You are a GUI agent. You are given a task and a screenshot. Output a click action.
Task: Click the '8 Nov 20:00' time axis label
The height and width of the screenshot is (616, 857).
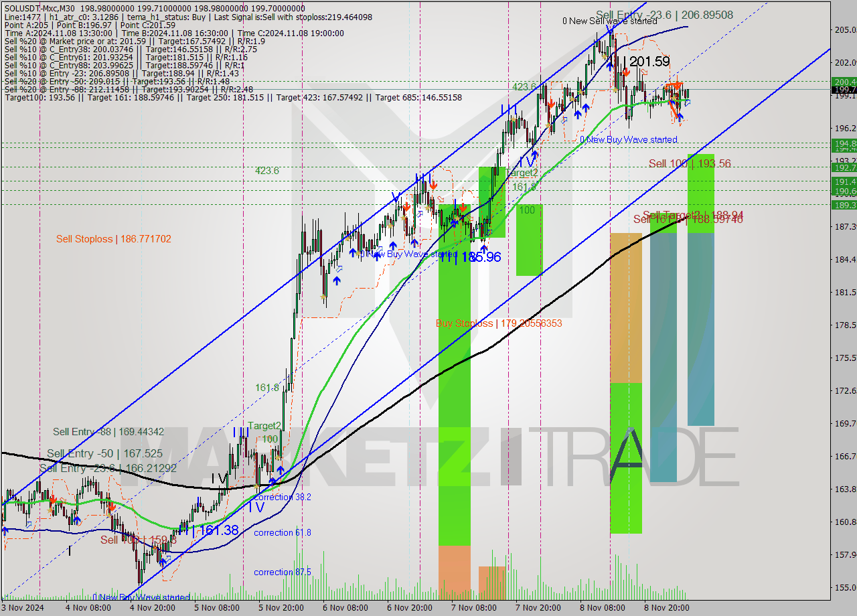tap(667, 608)
